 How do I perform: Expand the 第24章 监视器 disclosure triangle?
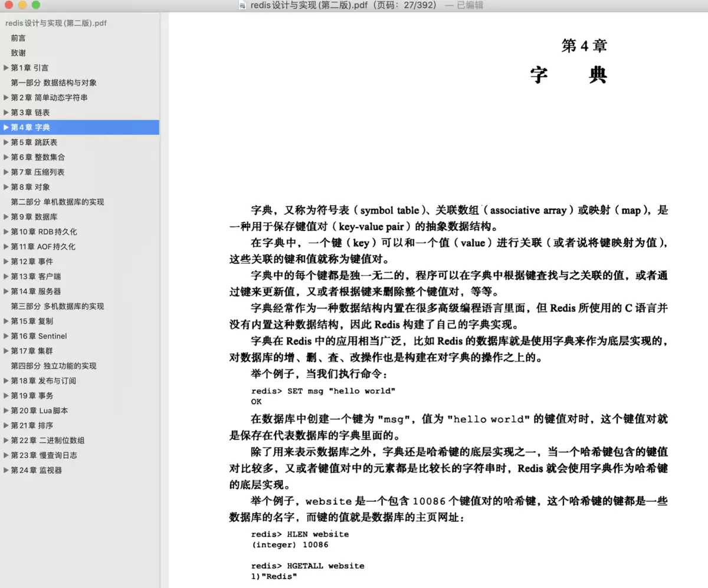coord(6,470)
